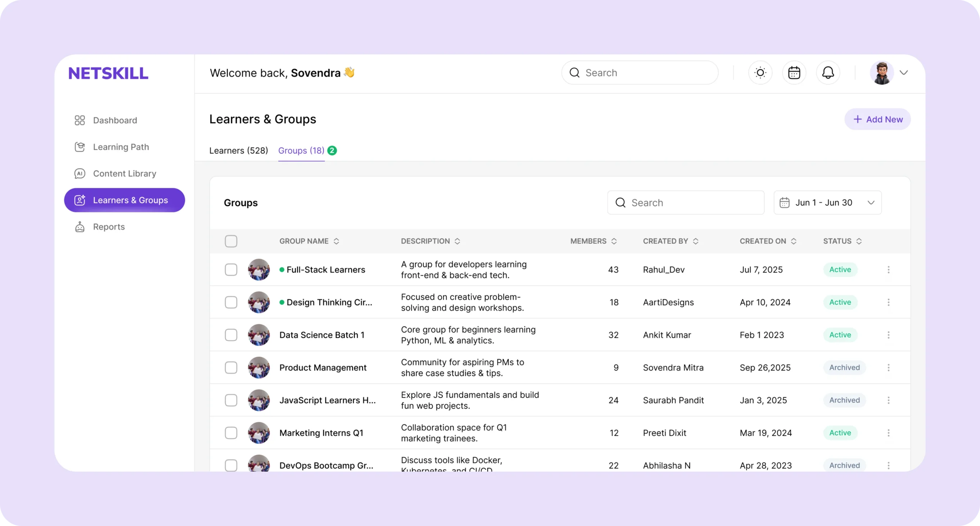Image resolution: width=980 pixels, height=526 pixels.
Task: Open three-dot menu for Full-Stack Learners
Action: tap(888, 270)
